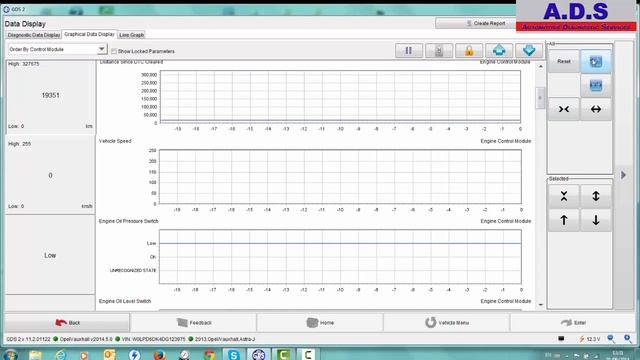Select the Vehicle Speed value tile showing 0

tap(50, 175)
